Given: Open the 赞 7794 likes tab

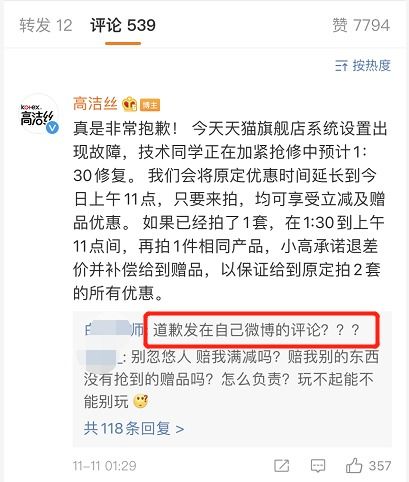Looking at the screenshot, I should point(361,26).
